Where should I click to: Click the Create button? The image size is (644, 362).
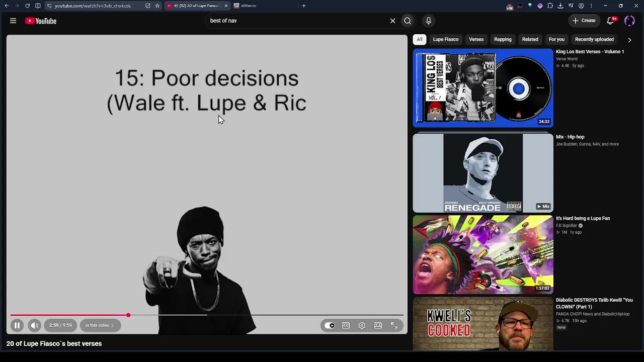tap(584, 21)
